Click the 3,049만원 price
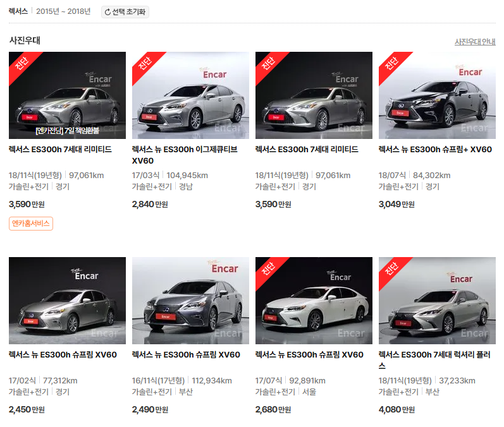Viewport: 504px width, 427px height. click(396, 204)
